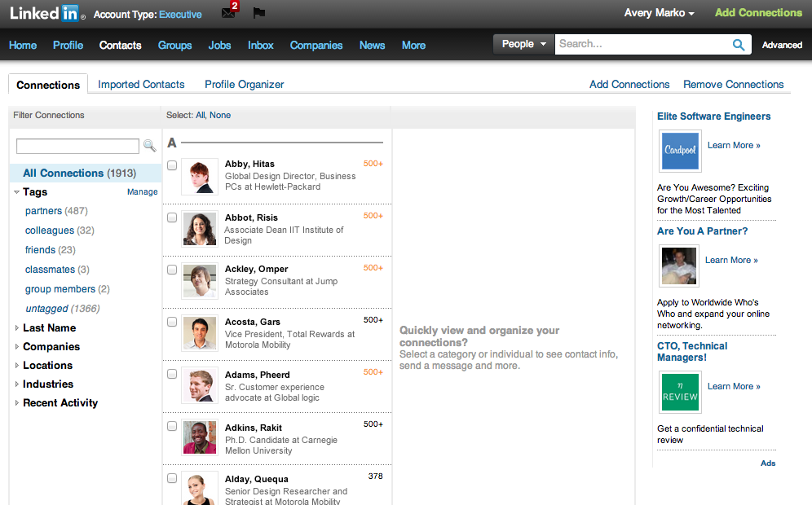The height and width of the screenshot is (505, 812).
Task: Click Select All link
Action: click(201, 115)
